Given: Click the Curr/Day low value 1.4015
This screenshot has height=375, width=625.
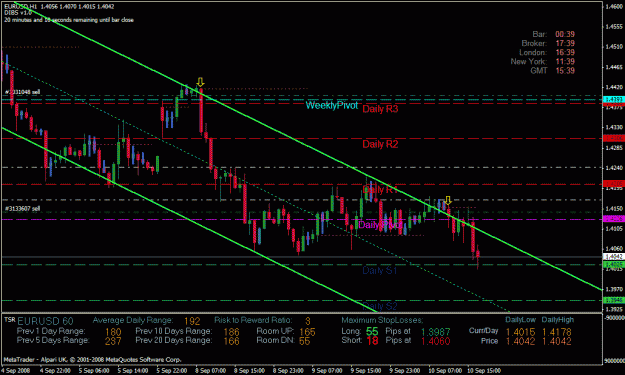Looking at the screenshot, I should [x=521, y=332].
